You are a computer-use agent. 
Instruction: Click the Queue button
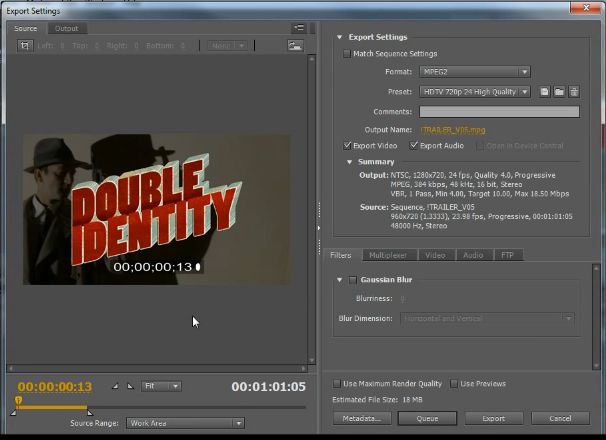coord(427,418)
